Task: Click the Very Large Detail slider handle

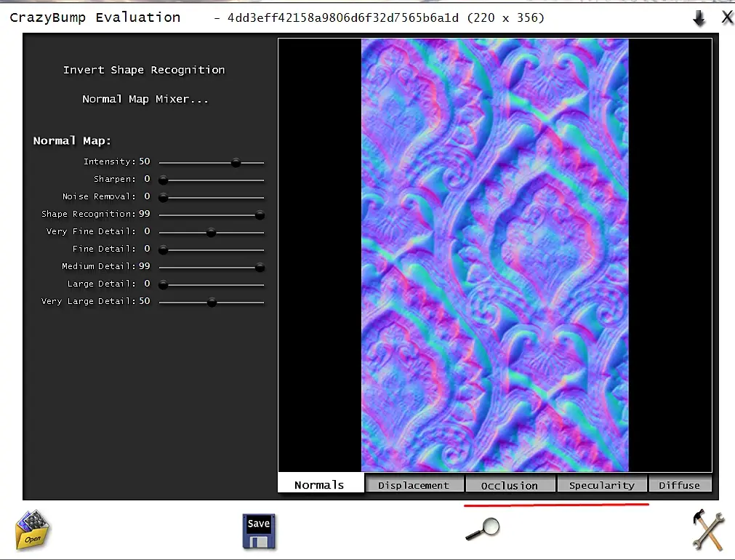Action: (212, 303)
